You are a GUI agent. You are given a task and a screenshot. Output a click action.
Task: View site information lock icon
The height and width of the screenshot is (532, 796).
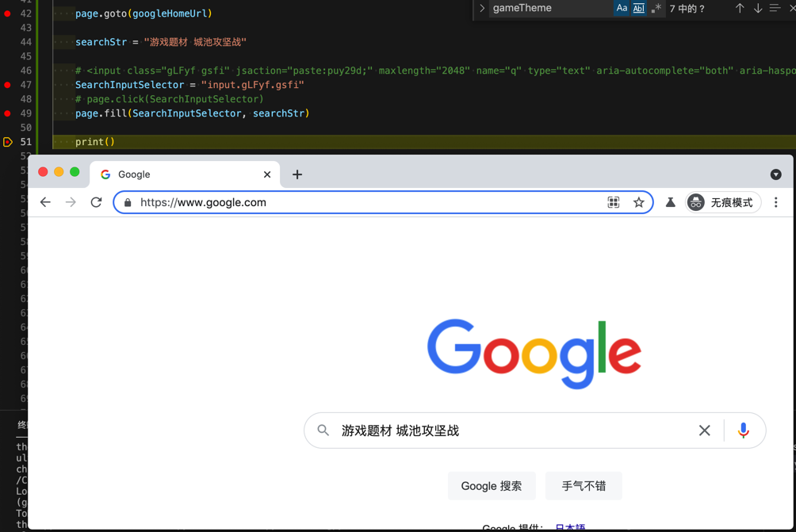[128, 202]
